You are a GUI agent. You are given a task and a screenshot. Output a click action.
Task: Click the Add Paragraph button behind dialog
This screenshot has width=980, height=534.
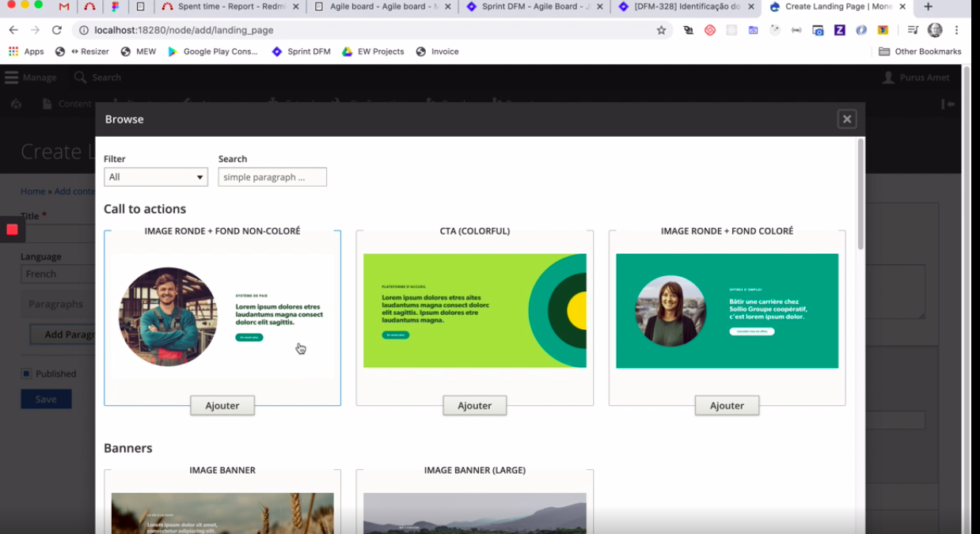tap(63, 334)
